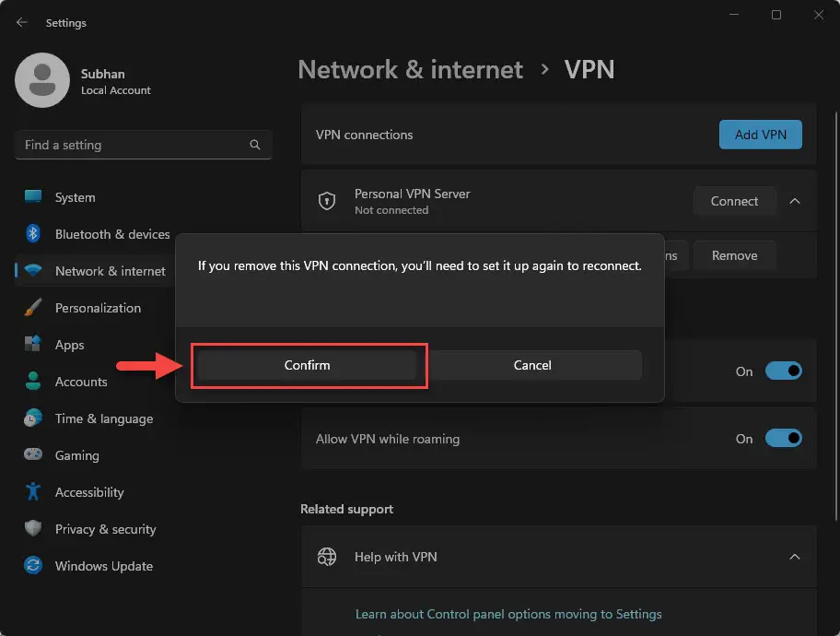Collapse the Personal VPN Server entry
This screenshot has width=840, height=636.
click(795, 201)
